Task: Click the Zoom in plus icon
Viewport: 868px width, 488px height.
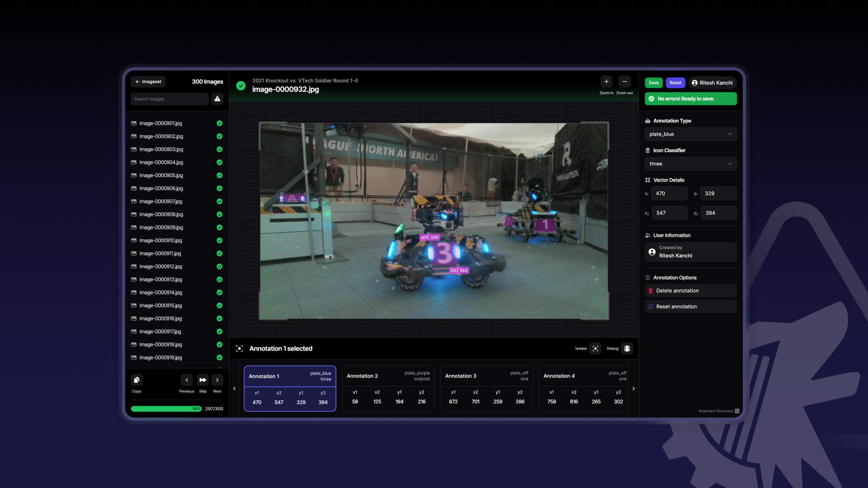Action: pos(606,82)
